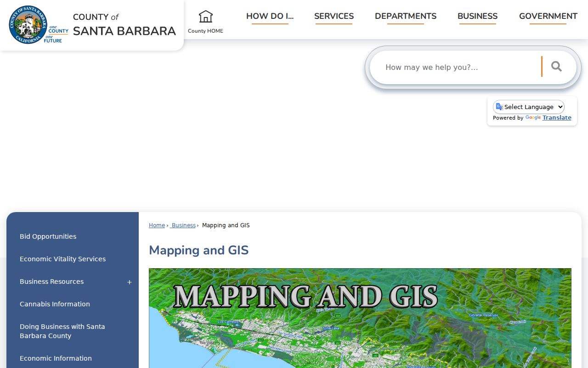Click the search magnifier icon
The width and height of the screenshot is (588, 368).
point(556,67)
